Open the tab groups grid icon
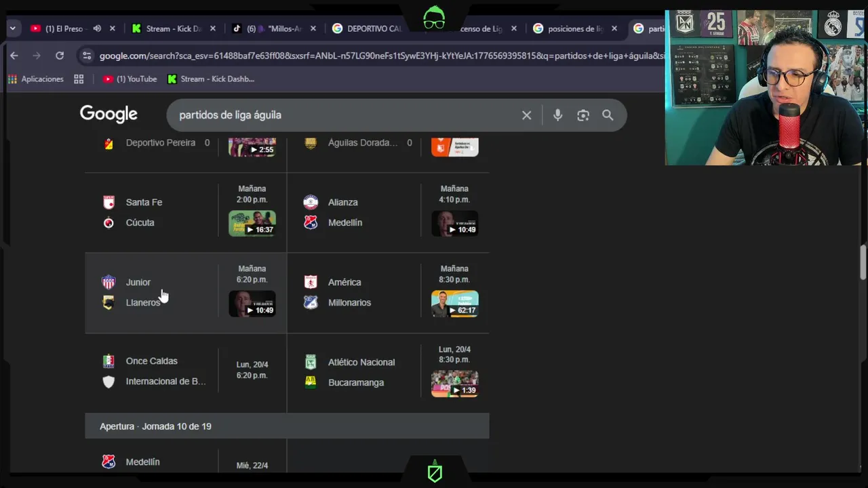Screen dimensions: 868x488 coord(79,79)
